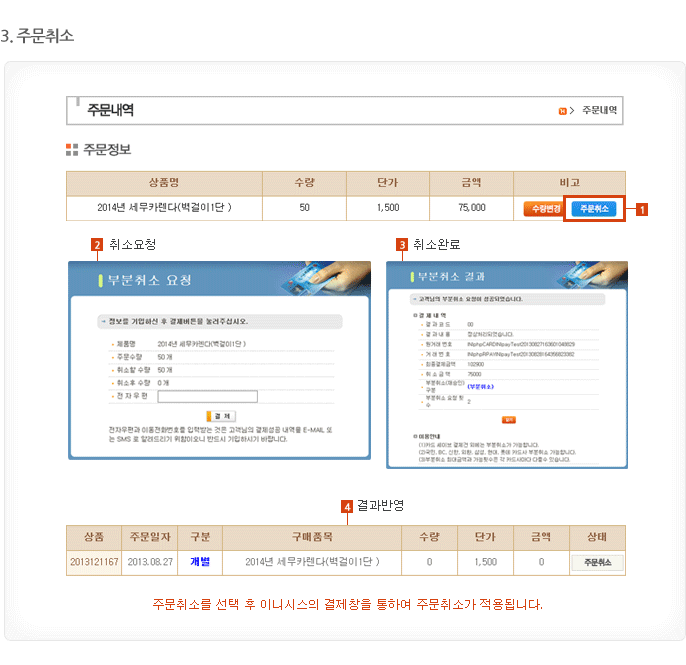686x665 pixels.
Task: Click the home icon in the breadcrumb
Action: [x=563, y=110]
